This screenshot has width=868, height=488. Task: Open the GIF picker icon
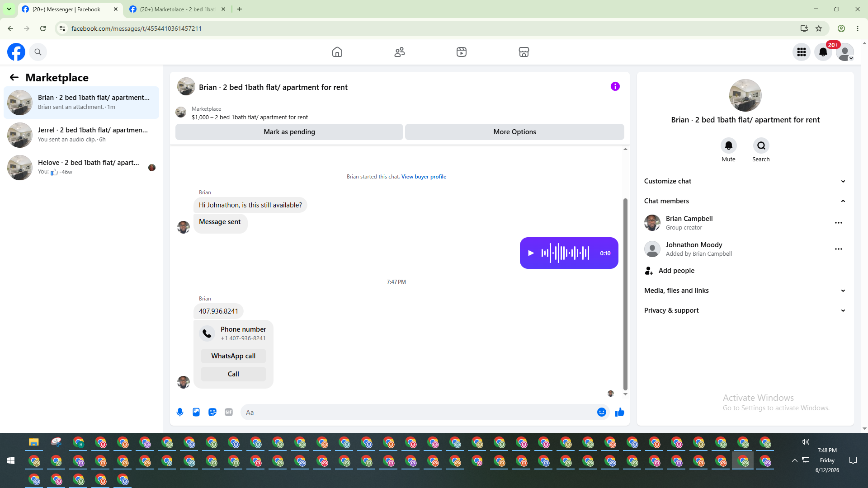(229, 412)
